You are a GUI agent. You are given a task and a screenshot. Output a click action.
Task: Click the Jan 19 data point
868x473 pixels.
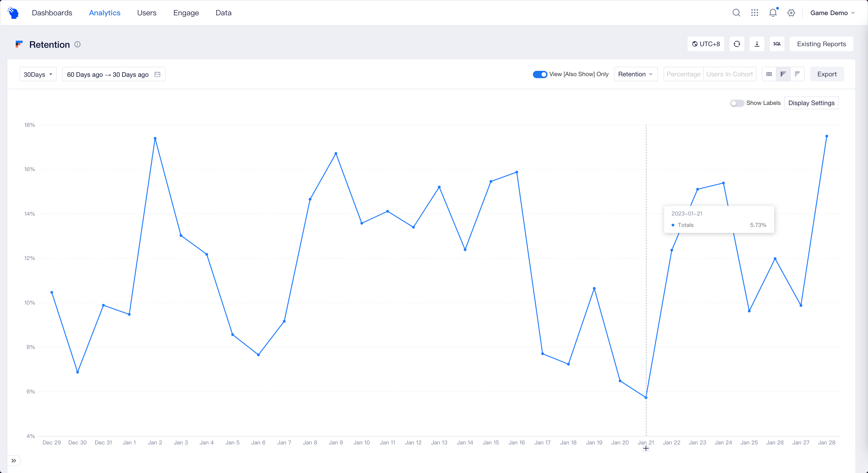point(594,288)
